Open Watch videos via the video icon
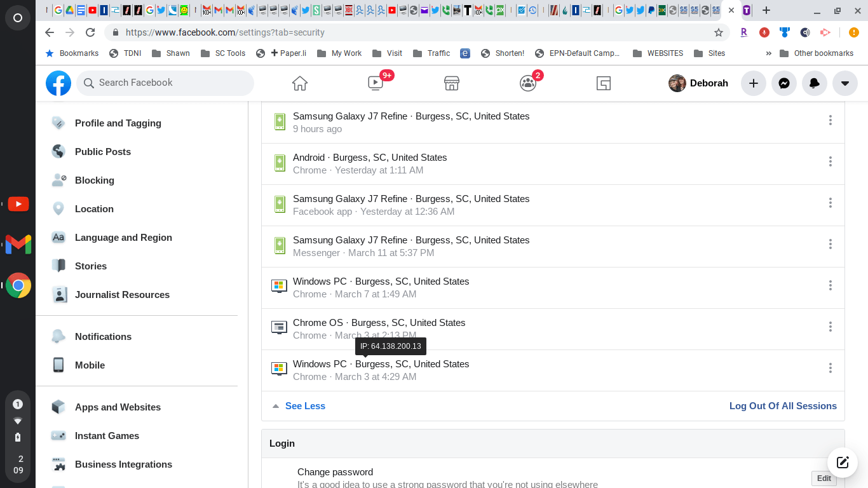Viewport: 868px width, 488px height. click(376, 83)
